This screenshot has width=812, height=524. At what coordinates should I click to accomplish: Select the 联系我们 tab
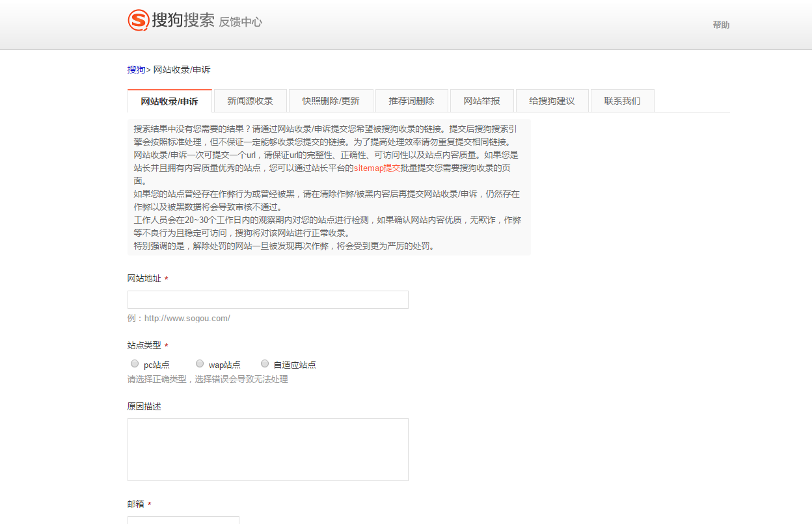[622, 101]
